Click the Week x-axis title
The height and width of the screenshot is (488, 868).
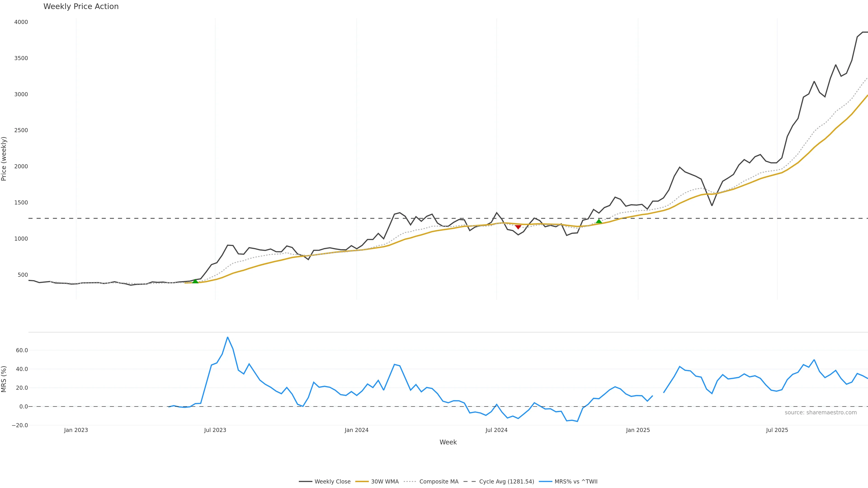448,442
